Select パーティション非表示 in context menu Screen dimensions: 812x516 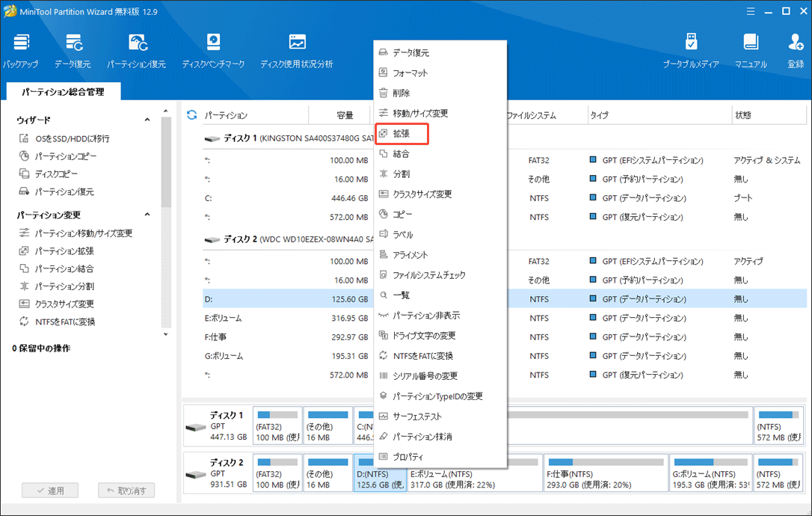click(440, 315)
